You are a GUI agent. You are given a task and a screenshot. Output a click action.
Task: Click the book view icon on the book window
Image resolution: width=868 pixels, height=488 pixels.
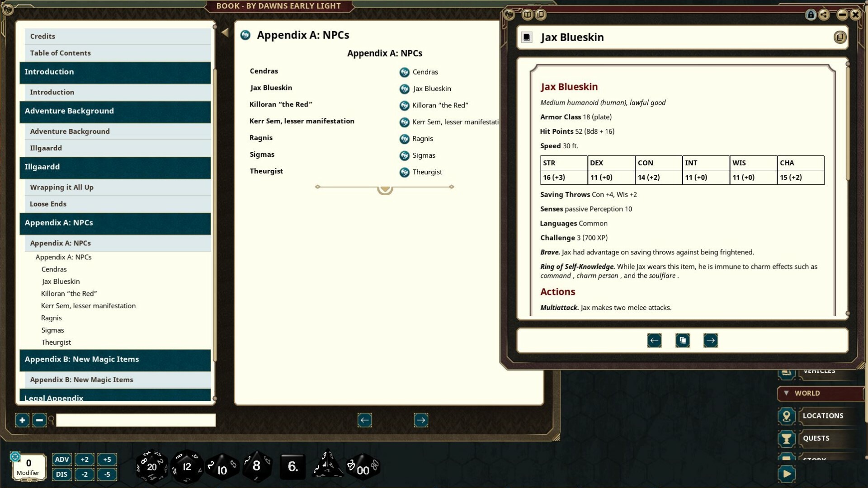coord(527,14)
